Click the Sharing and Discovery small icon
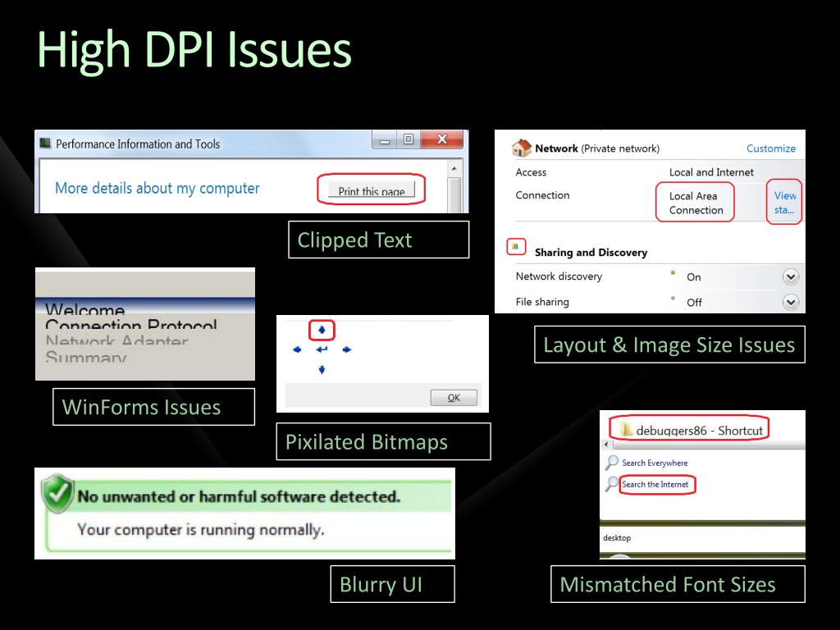 click(x=515, y=246)
